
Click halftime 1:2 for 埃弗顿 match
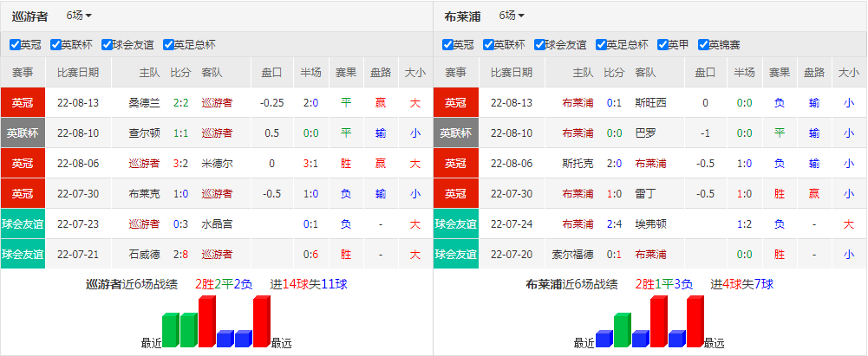point(744,224)
